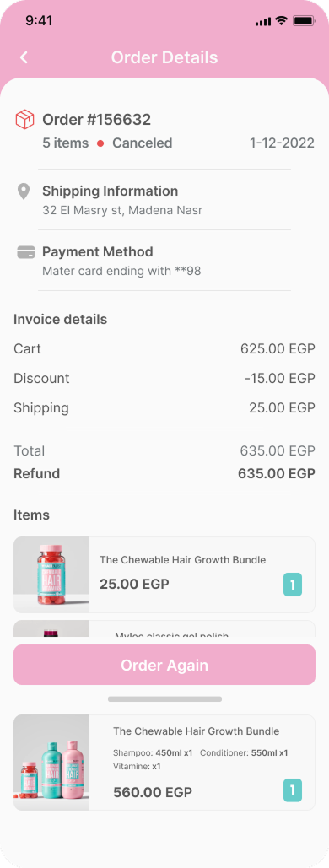Tap the Order Again button
The width and height of the screenshot is (329, 868).
point(164,665)
